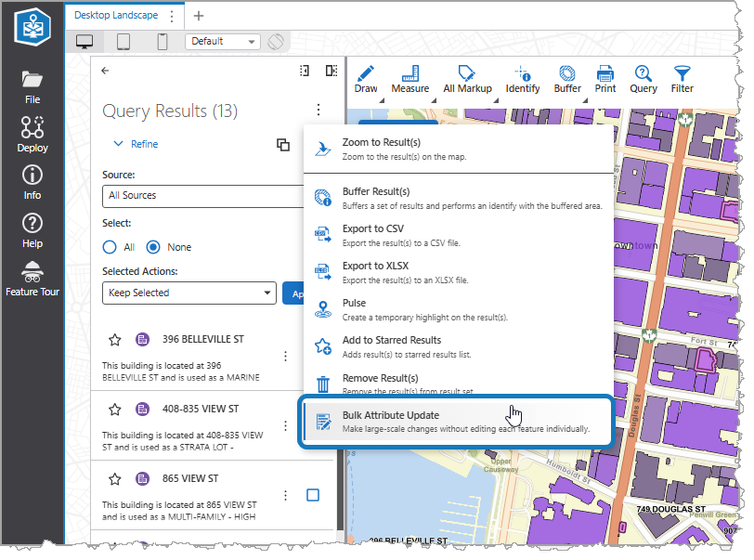Click the Identify tool icon
Image resolution: width=754 pixels, height=560 pixels.
pos(522,78)
